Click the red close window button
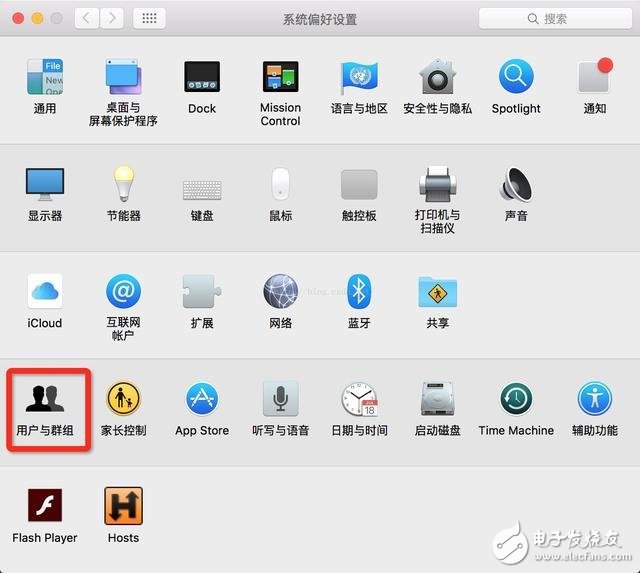Screen dimensions: 640x573 tap(18, 18)
